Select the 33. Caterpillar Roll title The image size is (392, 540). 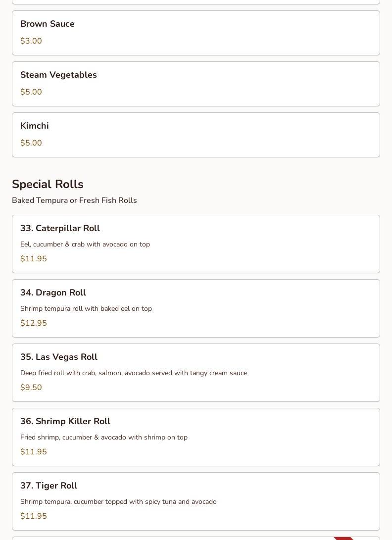(60, 228)
